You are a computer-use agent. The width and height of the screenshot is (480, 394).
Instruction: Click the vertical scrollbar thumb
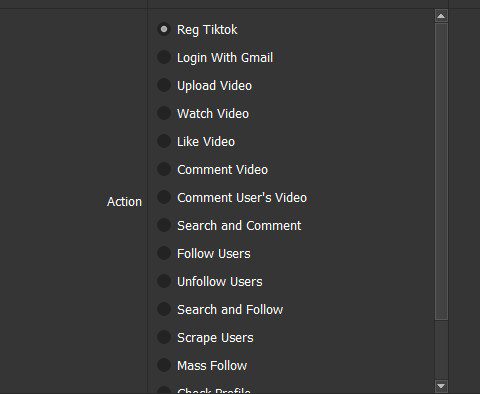441,171
